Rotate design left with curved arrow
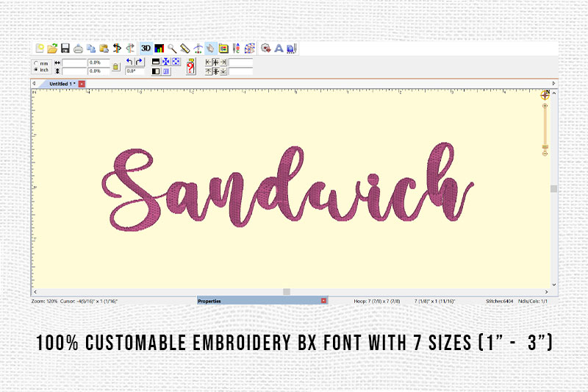588x392 pixels. (129, 62)
